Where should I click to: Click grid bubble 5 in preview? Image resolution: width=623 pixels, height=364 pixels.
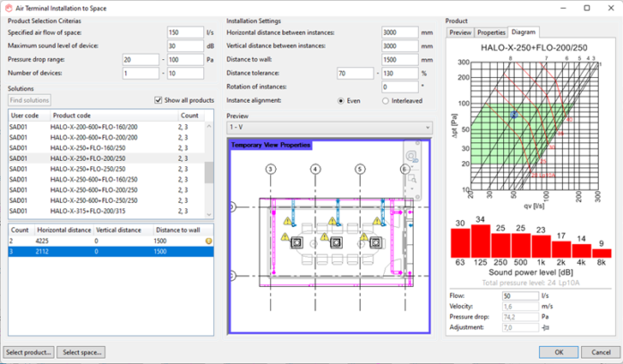pos(360,170)
